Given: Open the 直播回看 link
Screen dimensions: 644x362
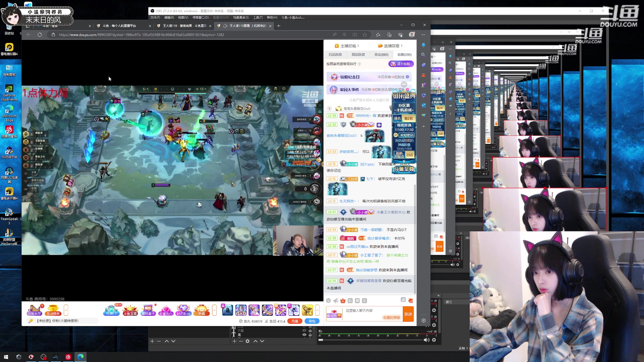Looking at the screenshot, I should [x=390, y=46].
